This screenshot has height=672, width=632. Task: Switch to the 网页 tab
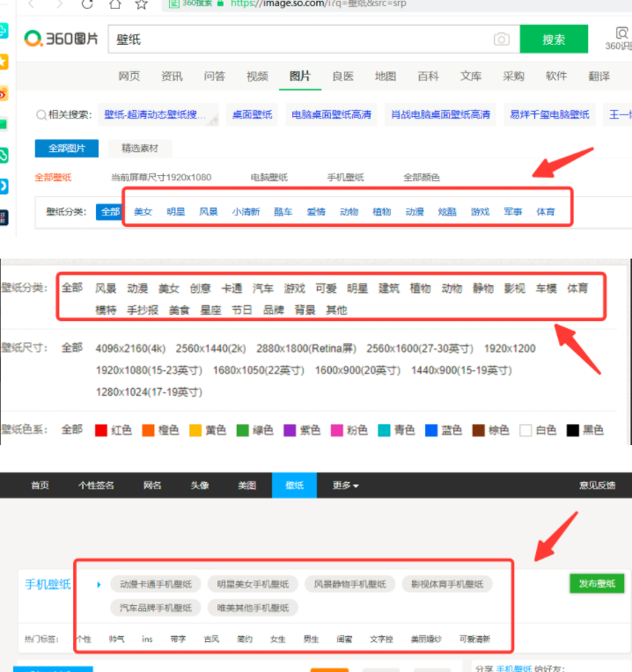coord(129,77)
